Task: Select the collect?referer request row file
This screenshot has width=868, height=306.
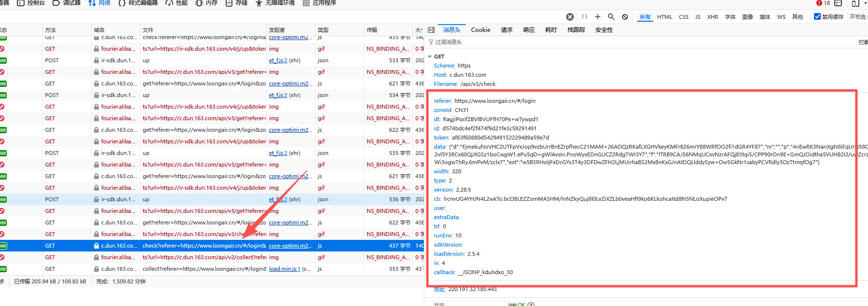Action: click(x=204, y=269)
